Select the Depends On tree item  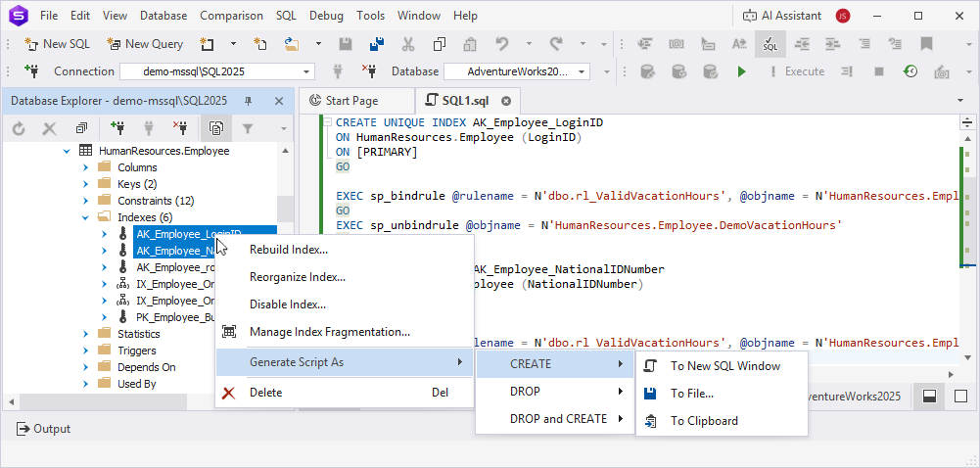click(x=146, y=367)
